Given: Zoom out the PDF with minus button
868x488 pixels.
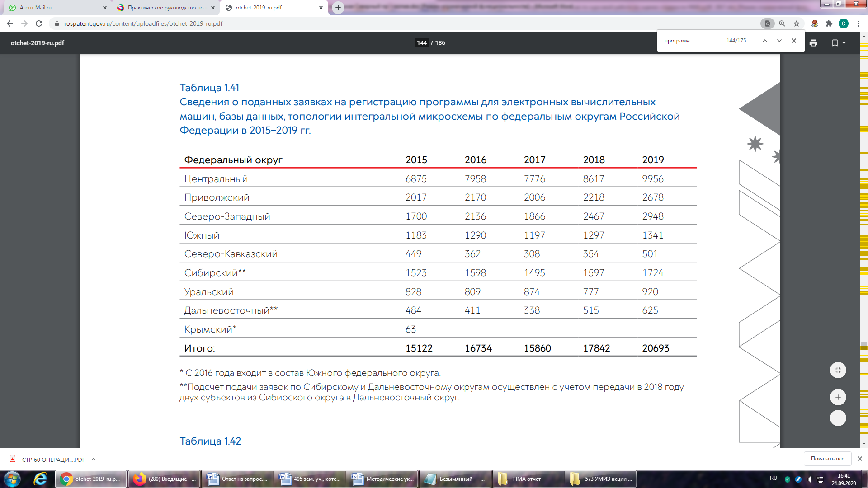Looking at the screenshot, I should (838, 418).
